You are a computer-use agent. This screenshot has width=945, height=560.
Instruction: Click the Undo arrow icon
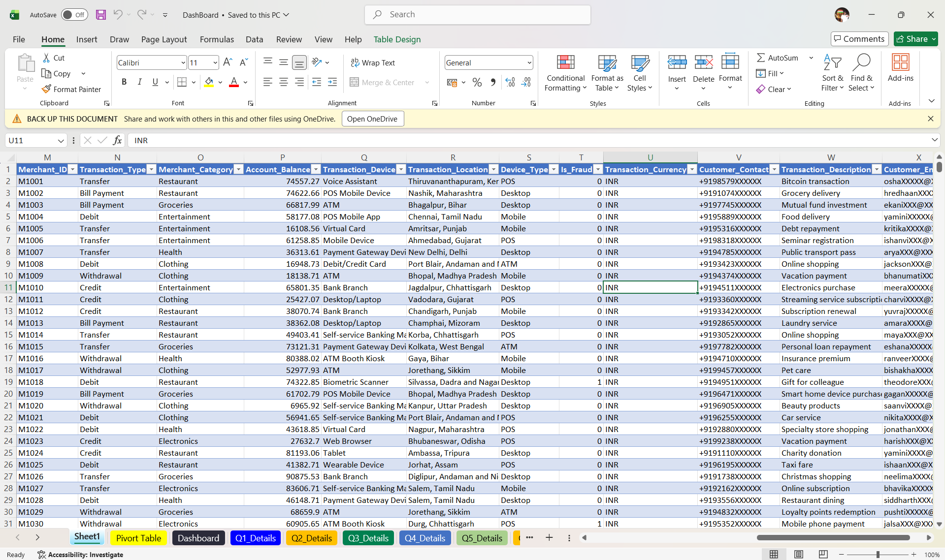[118, 15]
